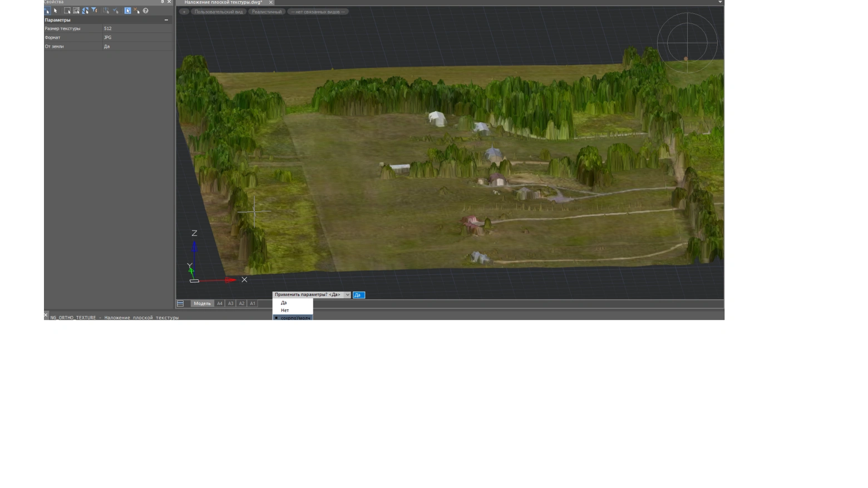868x488 pixels.
Task: Click the help question mark icon
Action: click(x=146, y=11)
